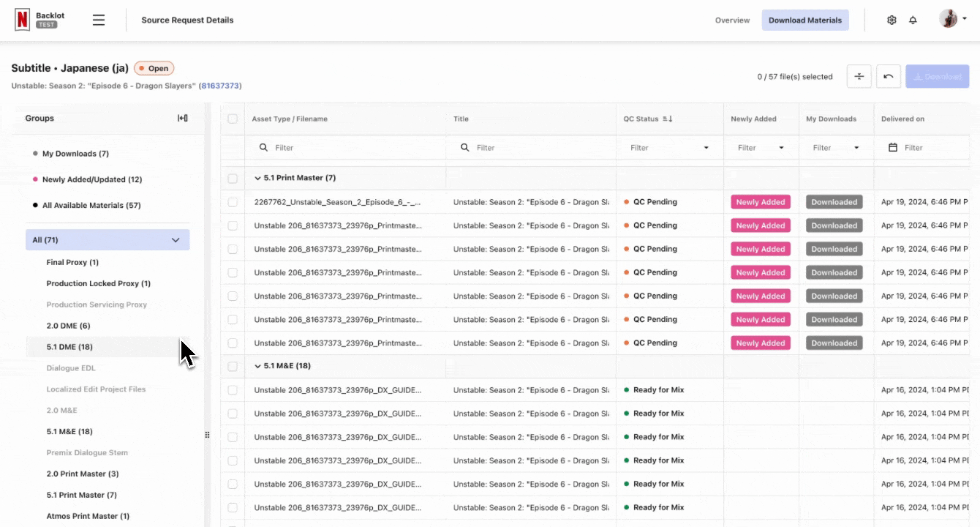
Task: Click the Open status badge
Action: 154,68
